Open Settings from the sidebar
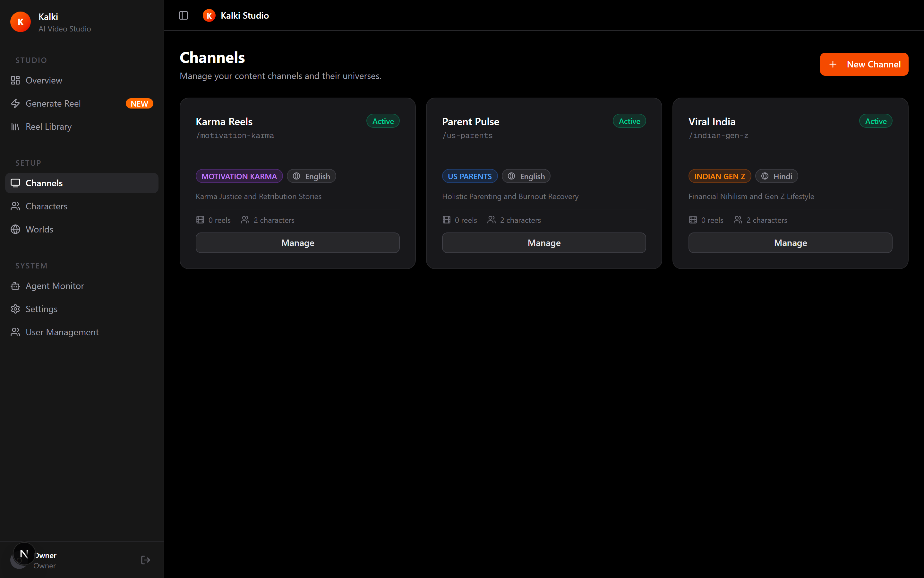This screenshot has width=924, height=578. point(82,309)
